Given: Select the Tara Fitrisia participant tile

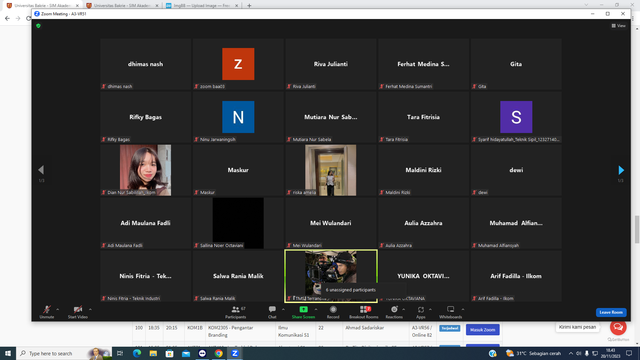Looking at the screenshot, I should [423, 117].
